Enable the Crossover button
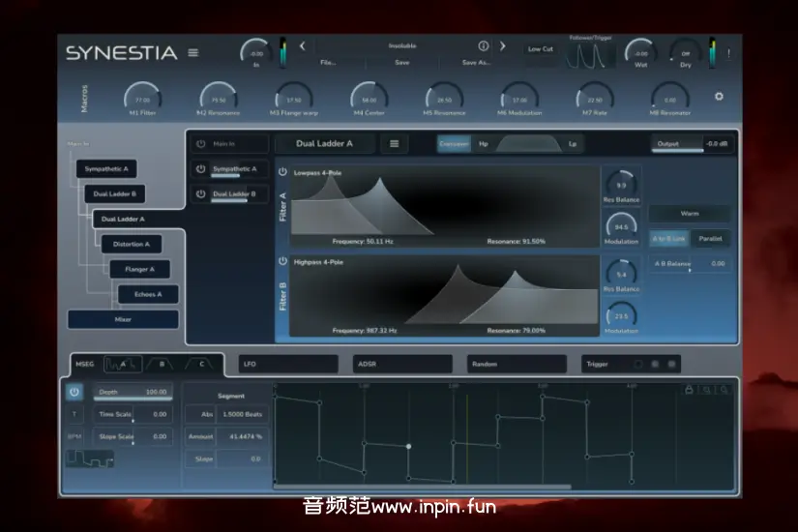 [454, 144]
